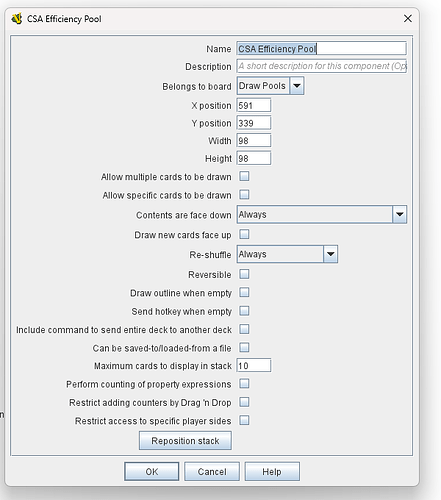The height and width of the screenshot is (500, 441).
Task: Check Allow specific cards to be drawn
Action: [244, 194]
